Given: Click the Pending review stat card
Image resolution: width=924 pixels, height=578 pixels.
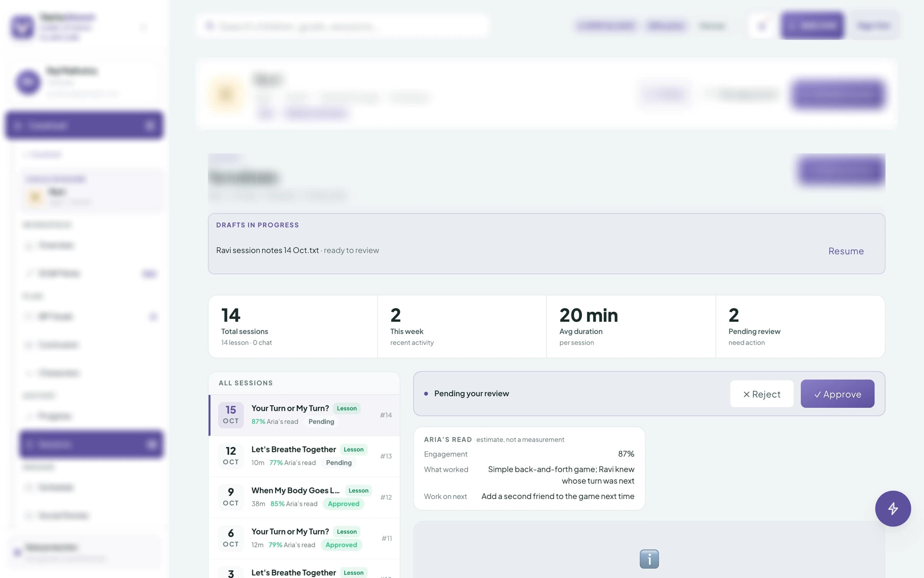Looking at the screenshot, I should pyautogui.click(x=800, y=326).
